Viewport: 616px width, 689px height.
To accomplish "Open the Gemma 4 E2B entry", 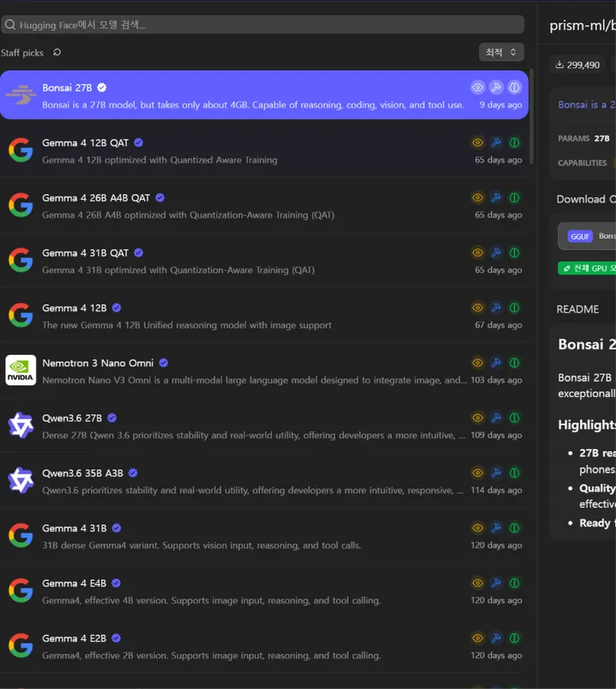I will (264, 646).
